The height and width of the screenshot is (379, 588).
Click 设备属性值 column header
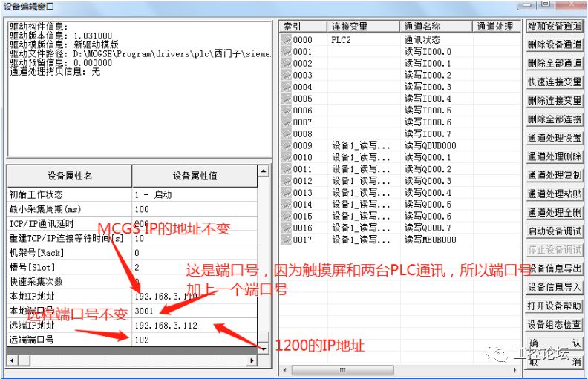tap(195, 176)
